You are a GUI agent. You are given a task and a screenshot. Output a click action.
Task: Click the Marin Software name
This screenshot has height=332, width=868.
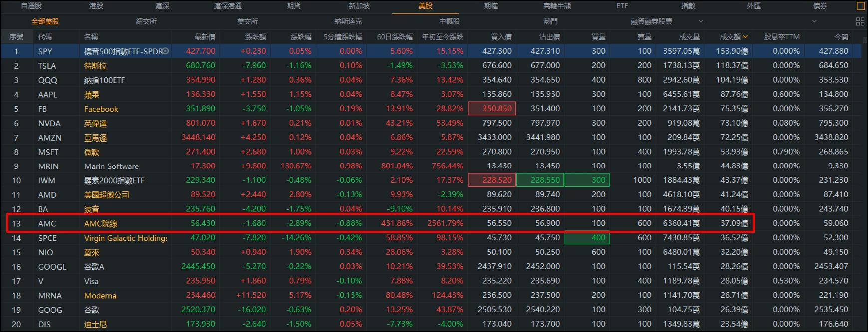[111, 166]
